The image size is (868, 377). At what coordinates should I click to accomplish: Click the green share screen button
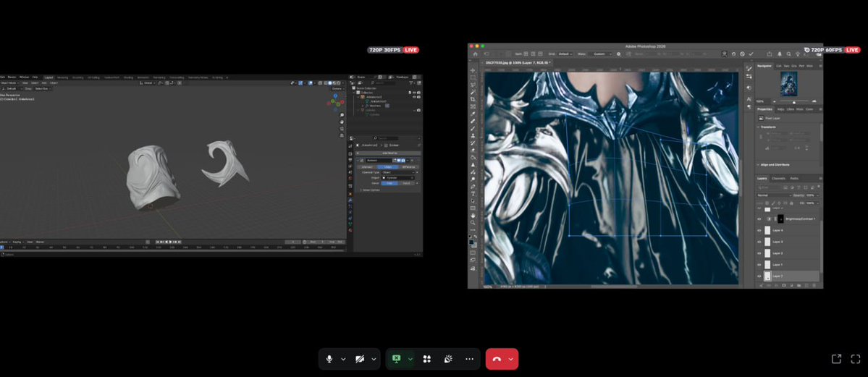[x=396, y=359]
